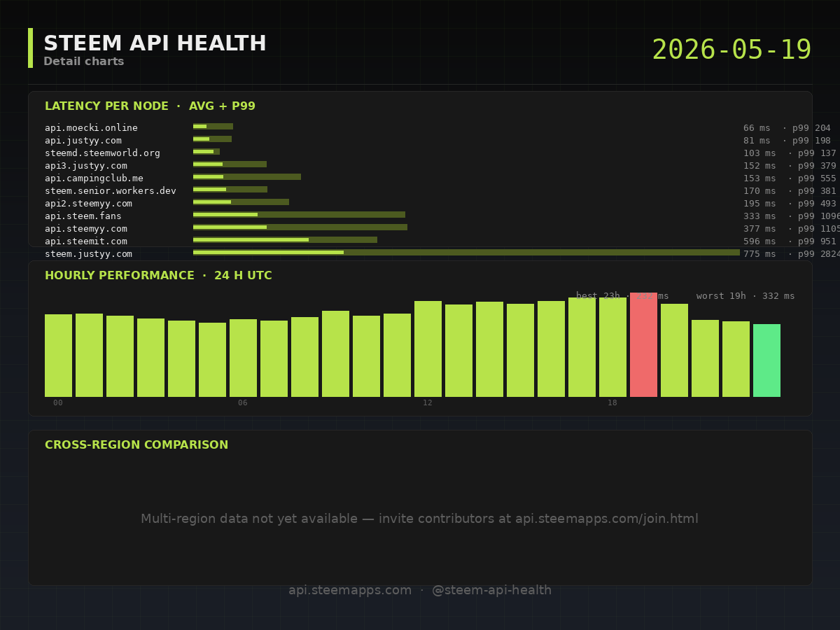Viewport: 840px width, 630px height.
Task: Click the api.campingclub.me node label
Action: (94, 178)
